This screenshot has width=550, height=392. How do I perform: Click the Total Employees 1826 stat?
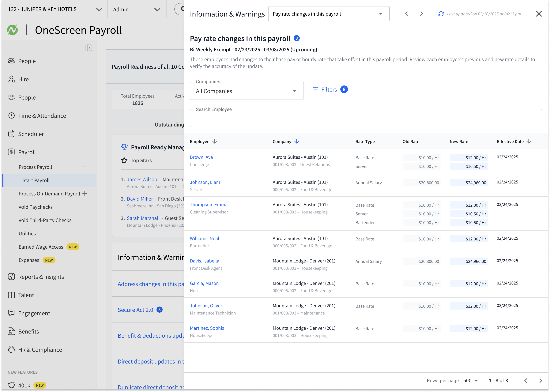click(137, 100)
